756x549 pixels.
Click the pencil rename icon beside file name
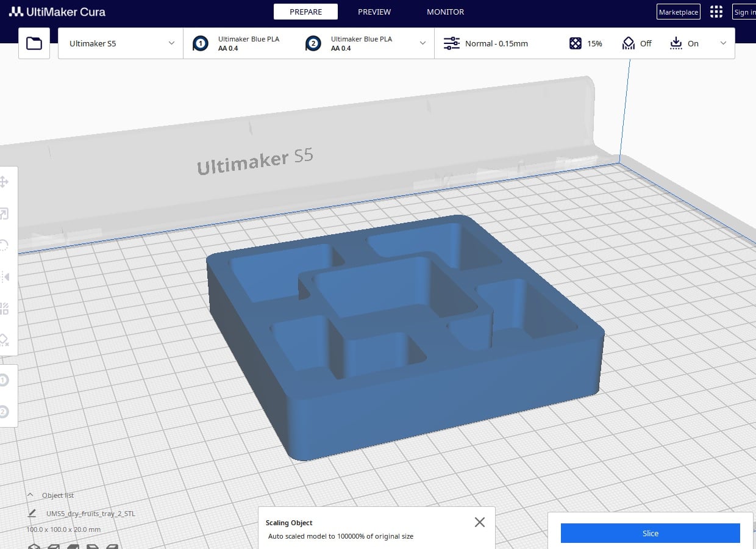pos(32,514)
